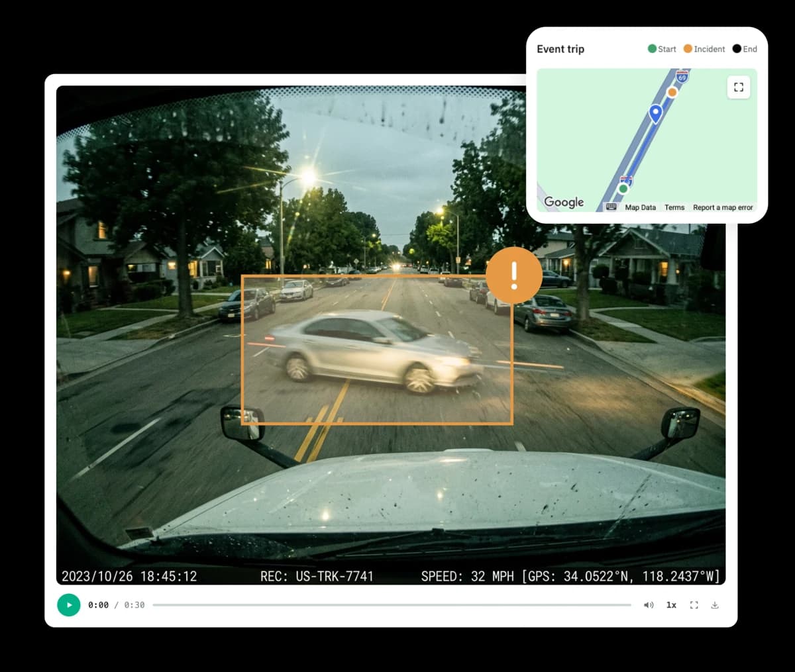Mute the video volume speaker icon
Viewport: 795px width, 672px height.
649,605
